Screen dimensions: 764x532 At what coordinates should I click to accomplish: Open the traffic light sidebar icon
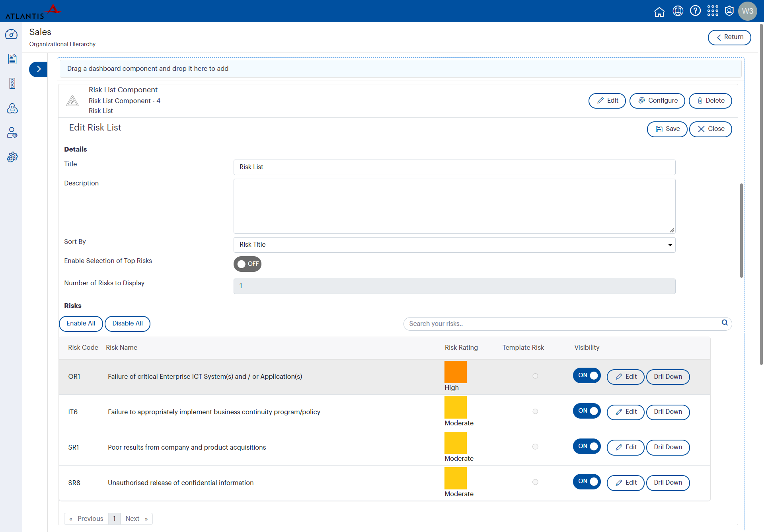pos(12,84)
